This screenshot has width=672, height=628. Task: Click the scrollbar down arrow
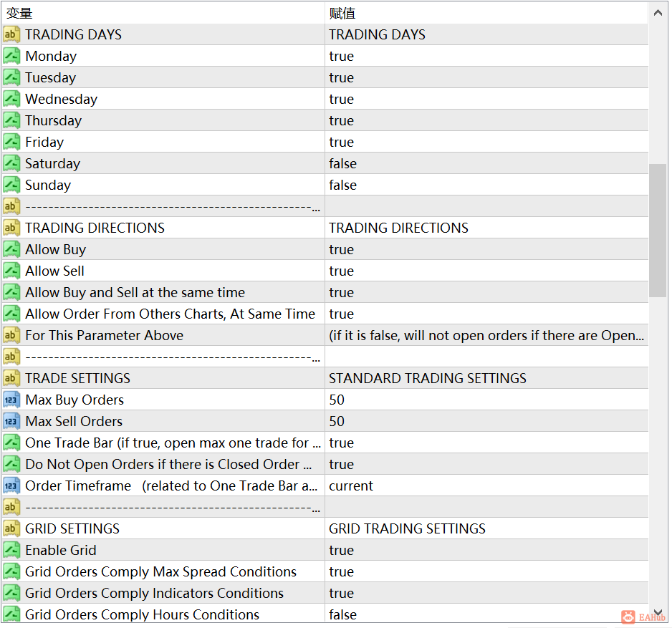click(658, 612)
